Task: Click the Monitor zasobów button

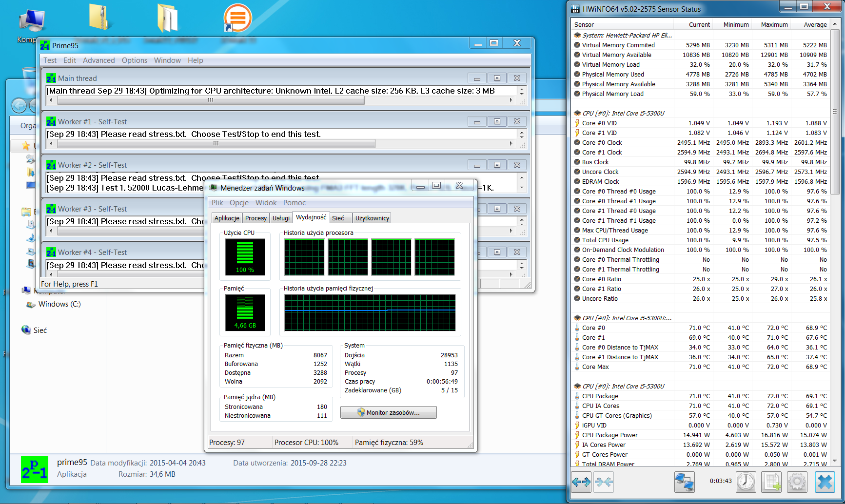Action: (389, 412)
